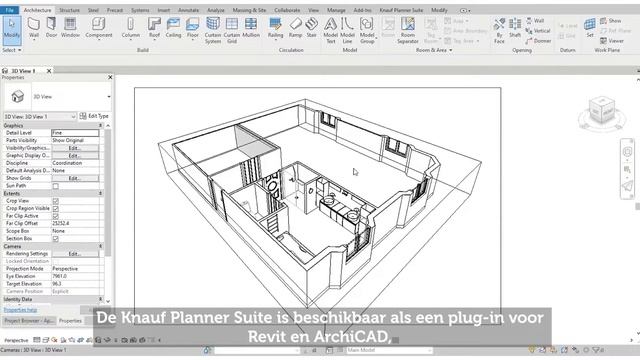The width and height of the screenshot is (640, 360).
Task: Open the work plane Viewer
Action: click(612, 41)
